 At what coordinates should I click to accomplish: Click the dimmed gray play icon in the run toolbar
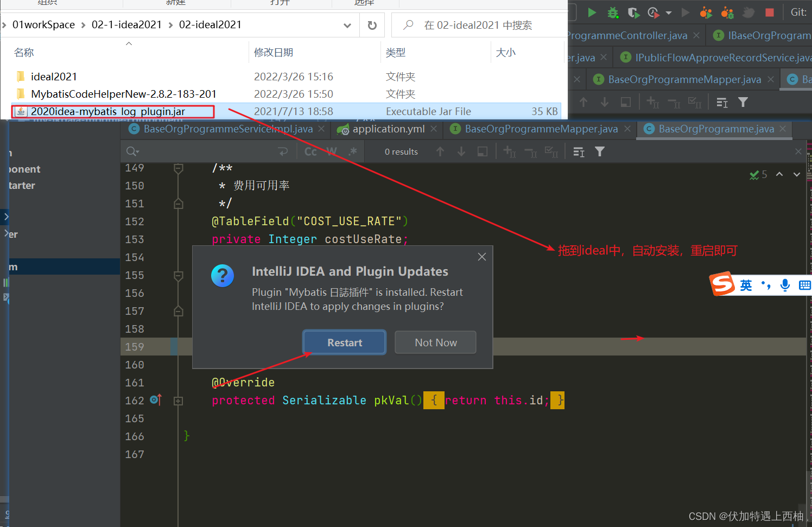click(x=686, y=12)
